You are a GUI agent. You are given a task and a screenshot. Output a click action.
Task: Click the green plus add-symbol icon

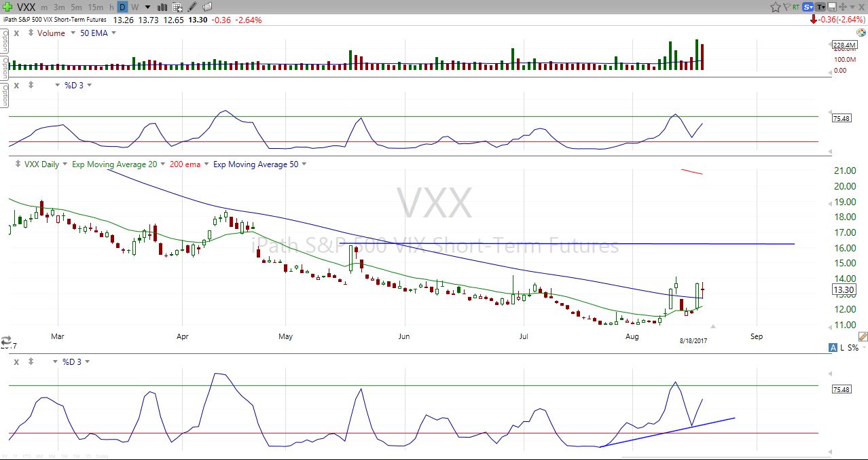7,7
